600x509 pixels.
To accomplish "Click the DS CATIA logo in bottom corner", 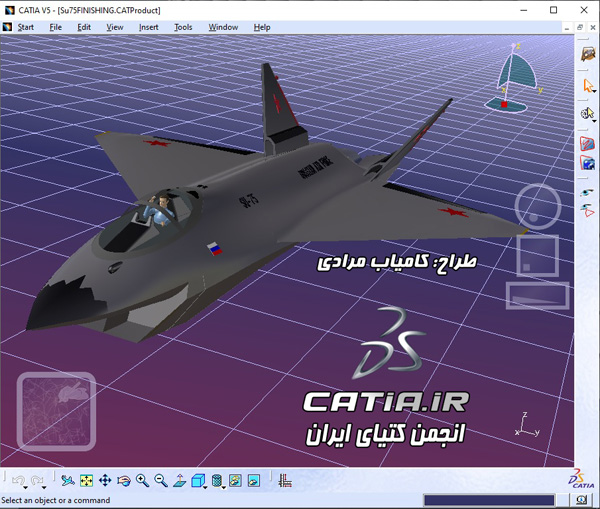I will click(x=580, y=478).
